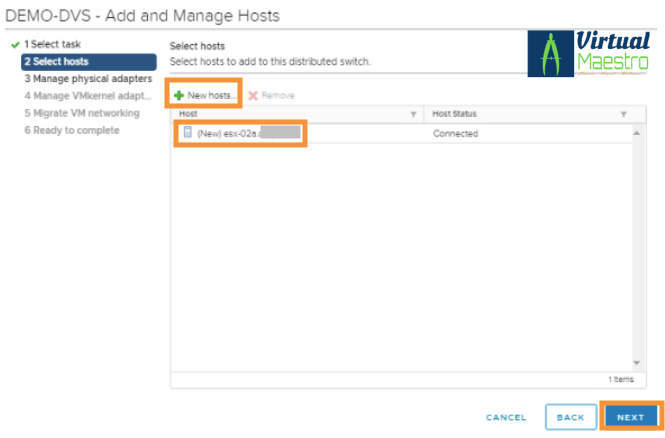
Task: Click the green checkmark next to Select task
Action: click(14, 45)
